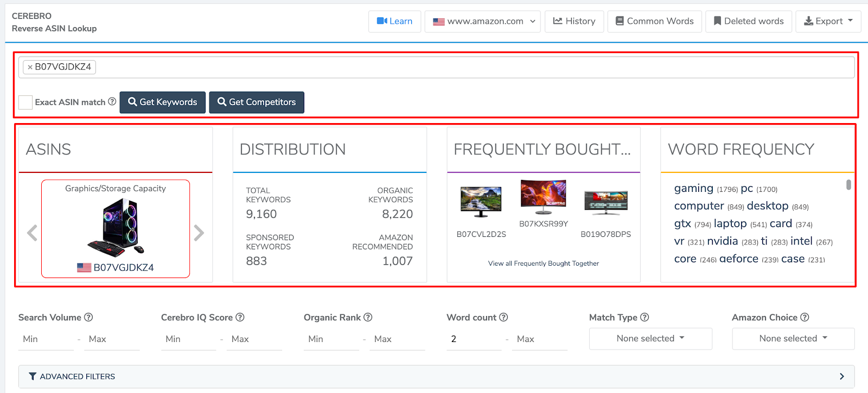Click the Get Competitors button

(x=257, y=102)
